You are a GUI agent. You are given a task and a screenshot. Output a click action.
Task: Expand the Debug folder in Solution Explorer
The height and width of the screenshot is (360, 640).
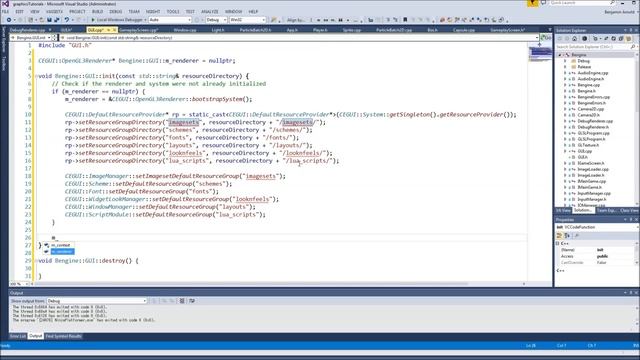tap(565, 61)
